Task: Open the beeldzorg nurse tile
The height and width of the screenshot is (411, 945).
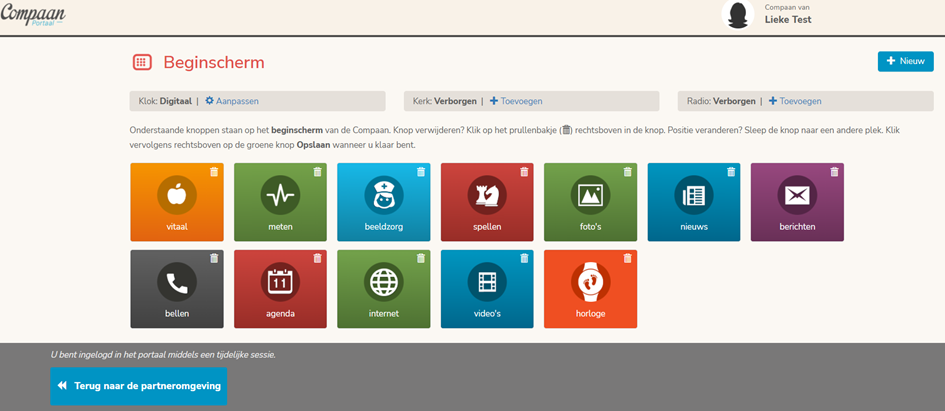Action: pos(383,202)
